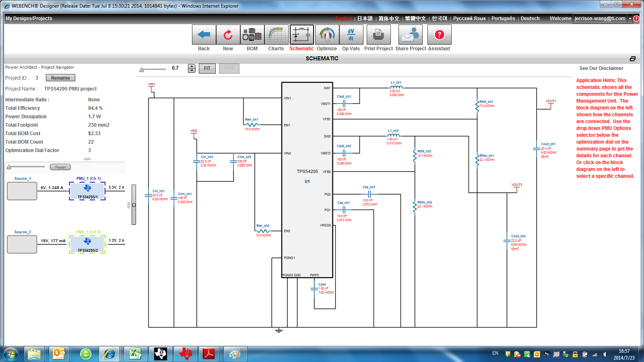Image resolution: width=644 pixels, height=362 pixels.
Task: Open the Op Vals dV/dt icon
Action: (351, 35)
